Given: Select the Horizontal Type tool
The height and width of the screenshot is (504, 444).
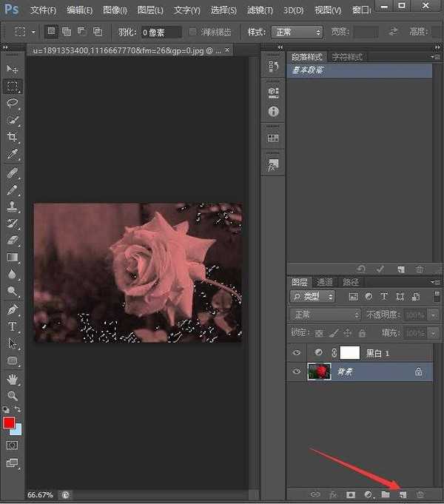Looking at the screenshot, I should point(13,326).
